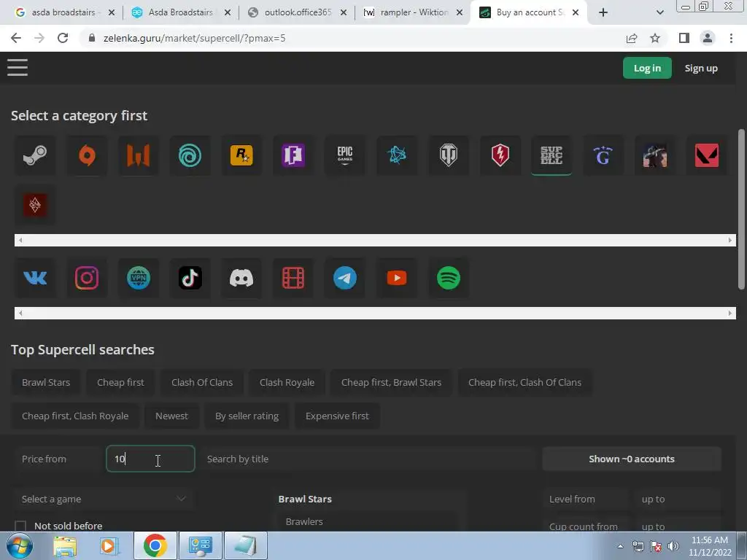Pick the Fortnite category icon
Screen dimensions: 747x560
[293, 155]
